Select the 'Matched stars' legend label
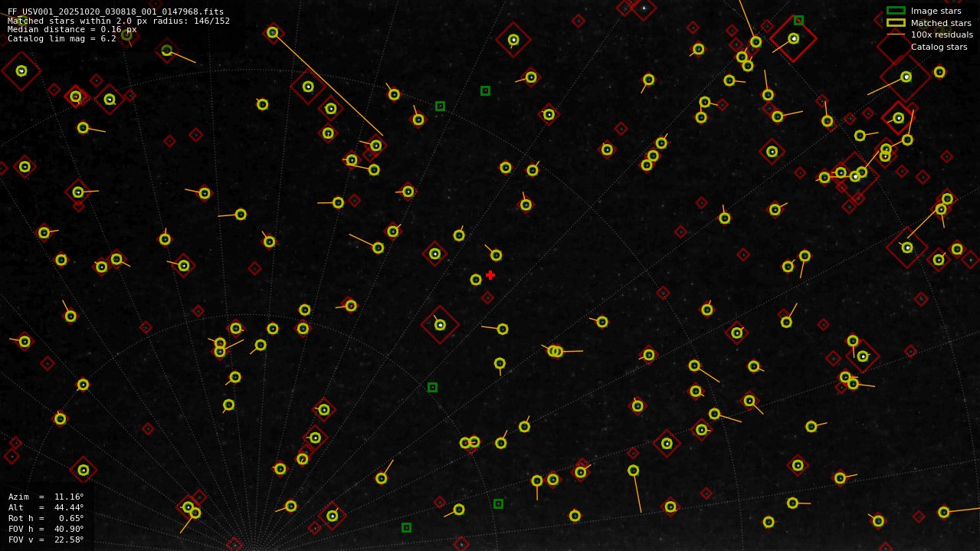The image size is (980, 551). [941, 23]
